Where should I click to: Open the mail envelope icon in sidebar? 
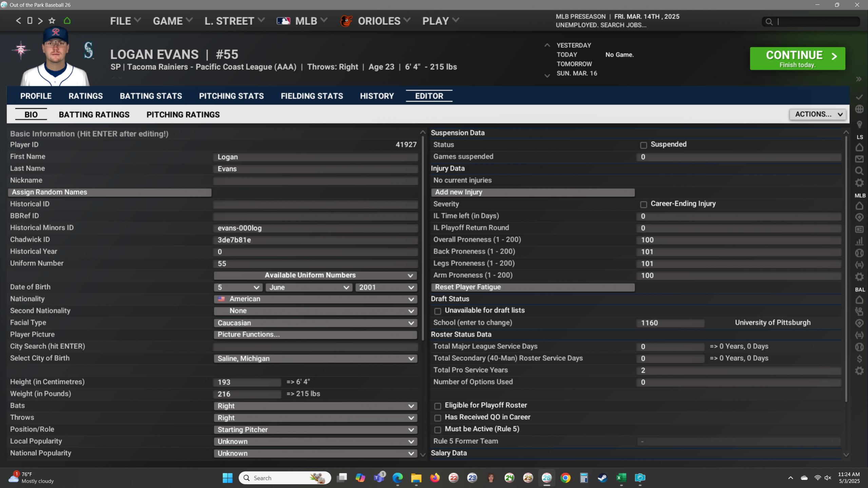tap(859, 159)
